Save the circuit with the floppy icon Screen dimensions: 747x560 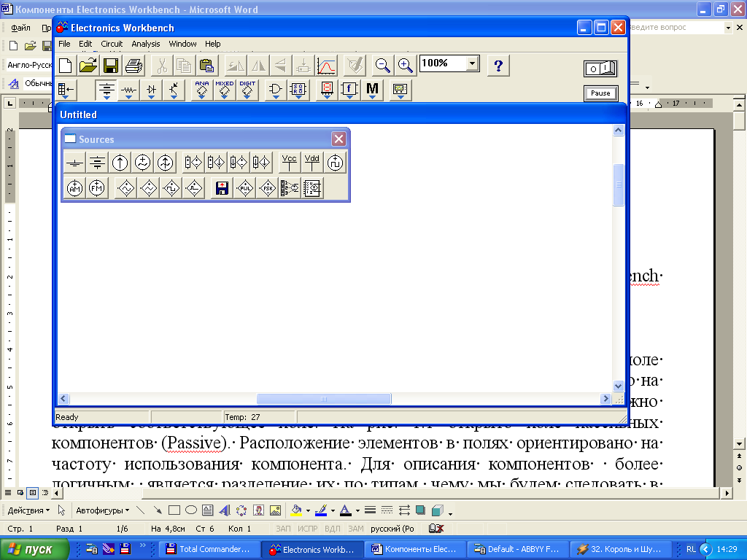point(111,66)
